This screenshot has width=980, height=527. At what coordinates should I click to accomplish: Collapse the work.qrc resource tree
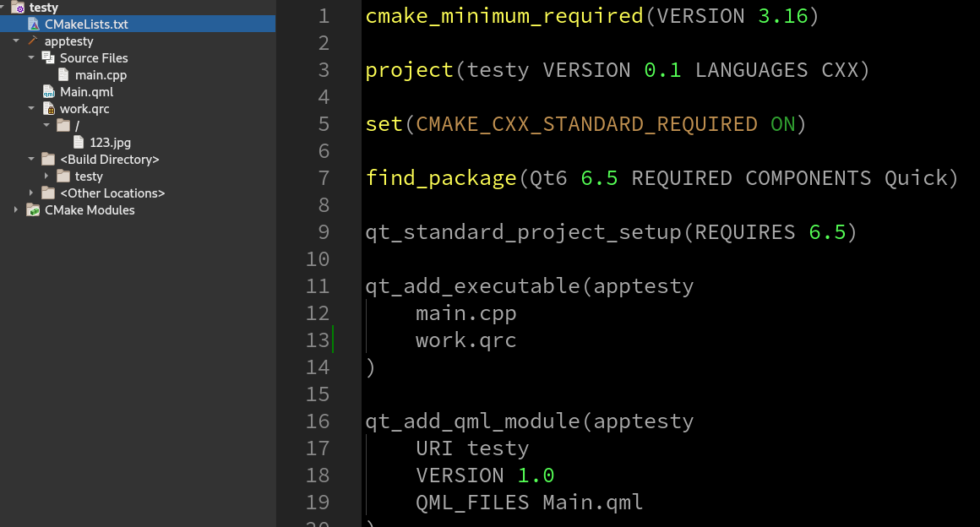tap(31, 109)
